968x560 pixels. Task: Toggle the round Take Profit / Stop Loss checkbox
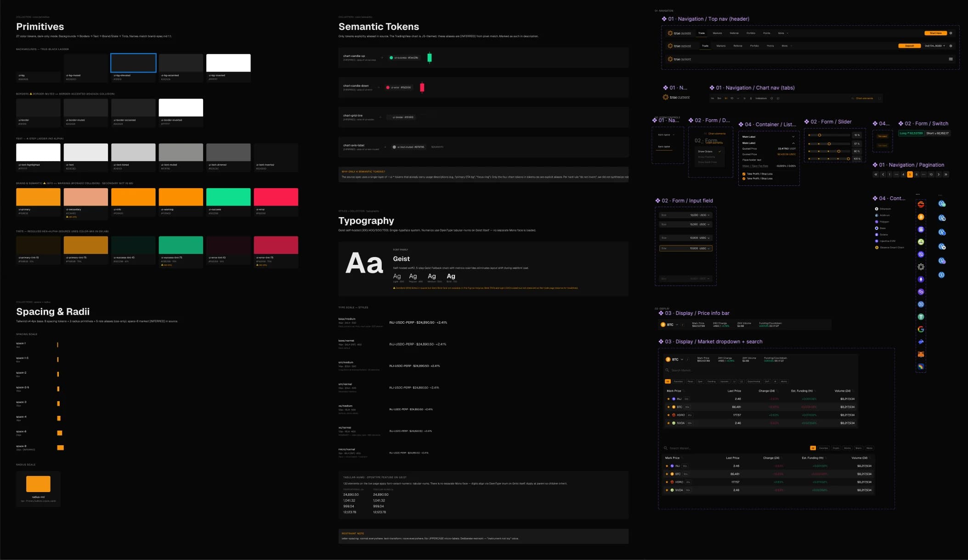point(744,179)
